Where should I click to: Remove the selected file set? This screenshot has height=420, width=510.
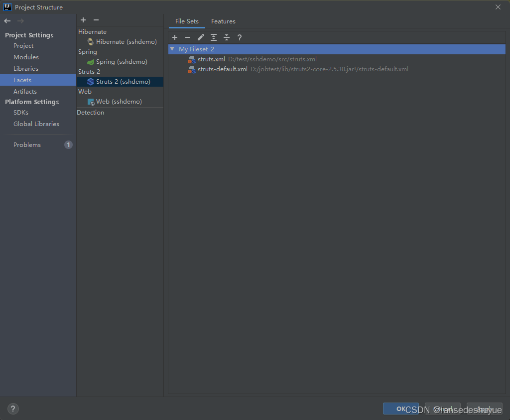pyautogui.click(x=188, y=37)
